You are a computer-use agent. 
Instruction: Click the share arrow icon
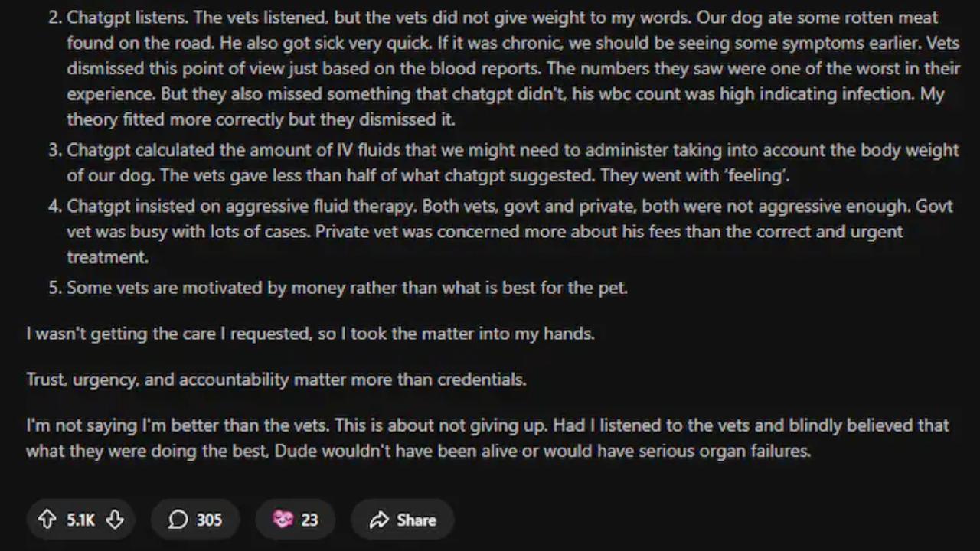[x=379, y=520]
